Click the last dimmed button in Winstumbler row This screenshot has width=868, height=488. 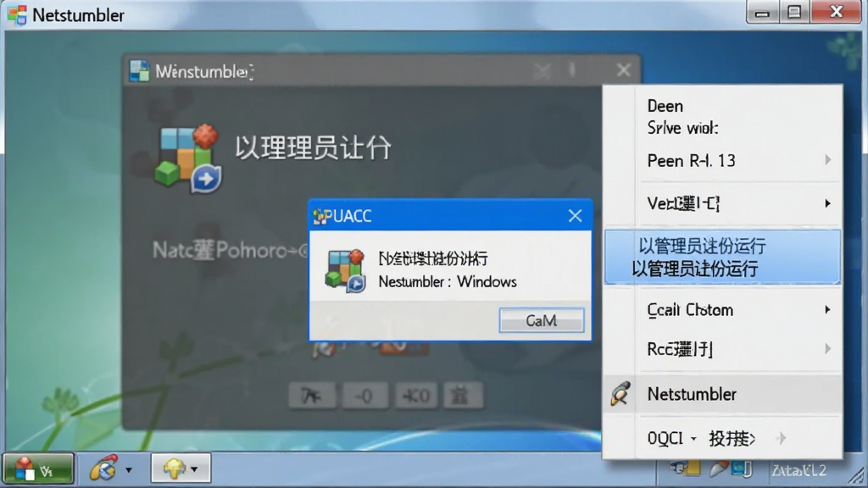[x=463, y=396]
